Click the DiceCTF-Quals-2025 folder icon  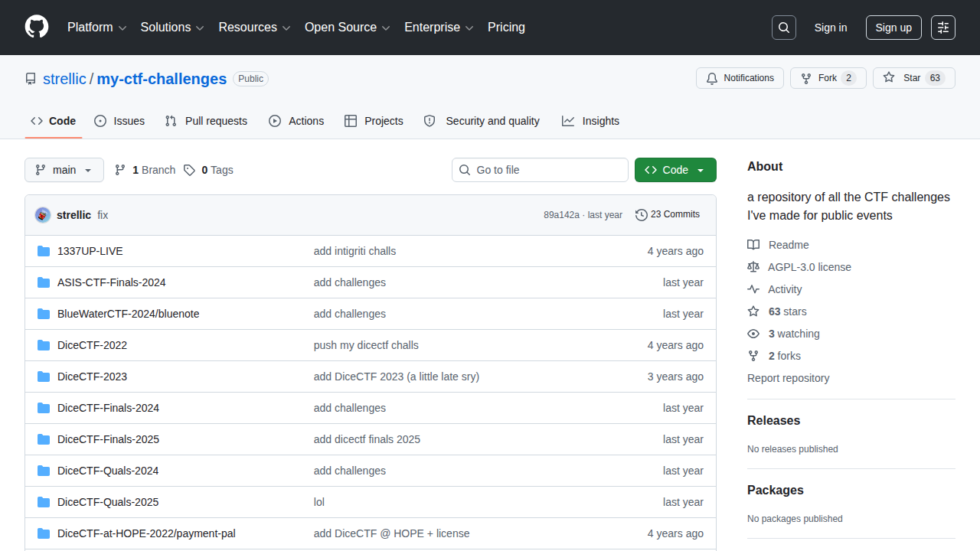click(x=44, y=502)
